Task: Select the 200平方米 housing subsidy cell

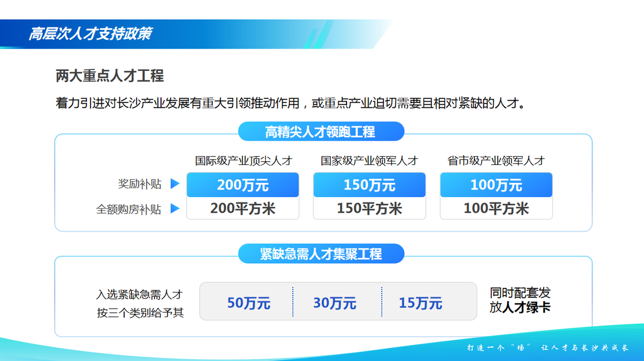Action: (243, 208)
